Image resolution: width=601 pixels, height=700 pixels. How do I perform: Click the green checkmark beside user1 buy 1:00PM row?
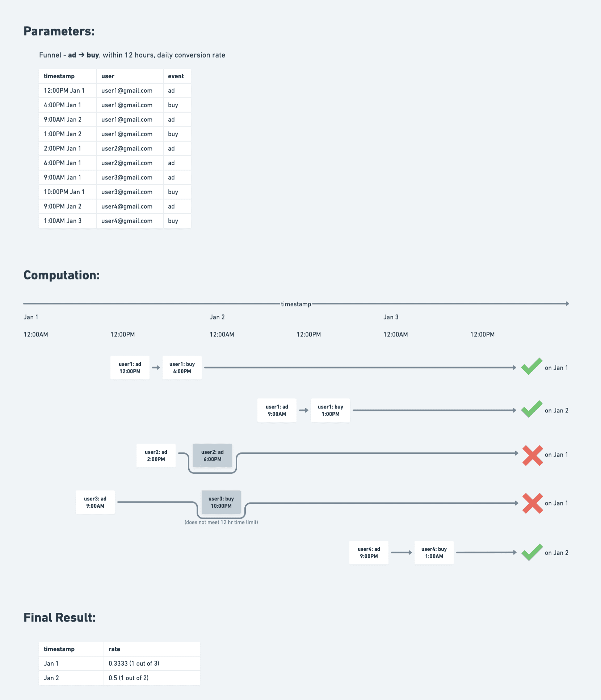tap(531, 409)
